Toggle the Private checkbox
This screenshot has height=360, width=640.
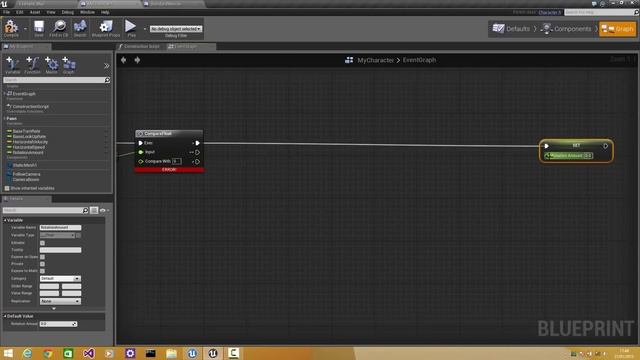coord(42,264)
